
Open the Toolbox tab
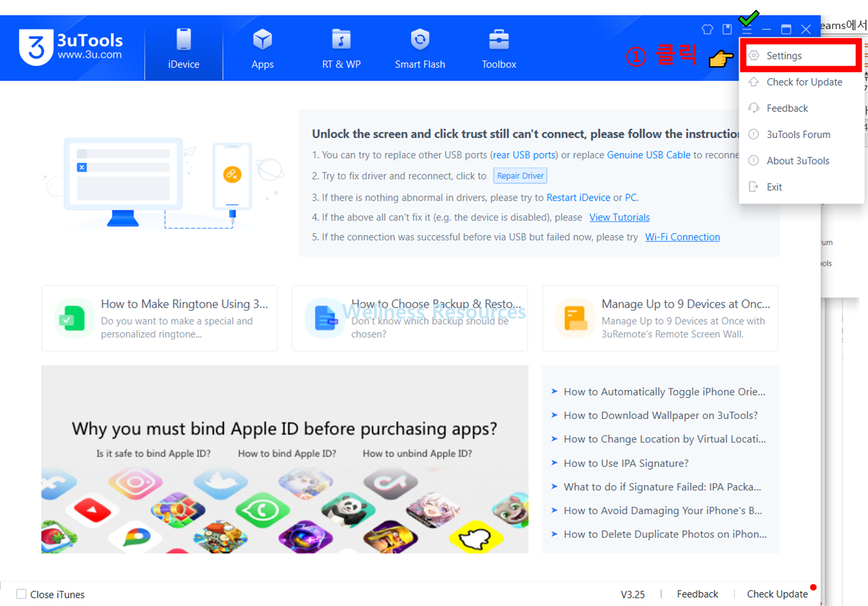pos(499,48)
